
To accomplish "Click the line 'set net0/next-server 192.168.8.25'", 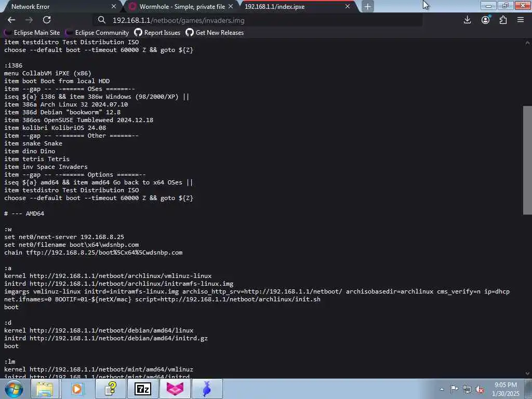I will coord(64,237).
